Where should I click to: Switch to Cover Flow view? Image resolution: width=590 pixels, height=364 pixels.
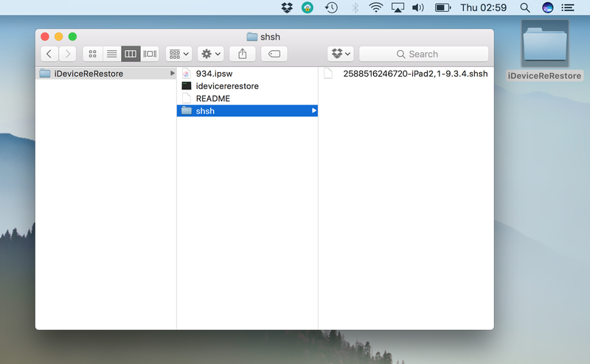click(150, 54)
